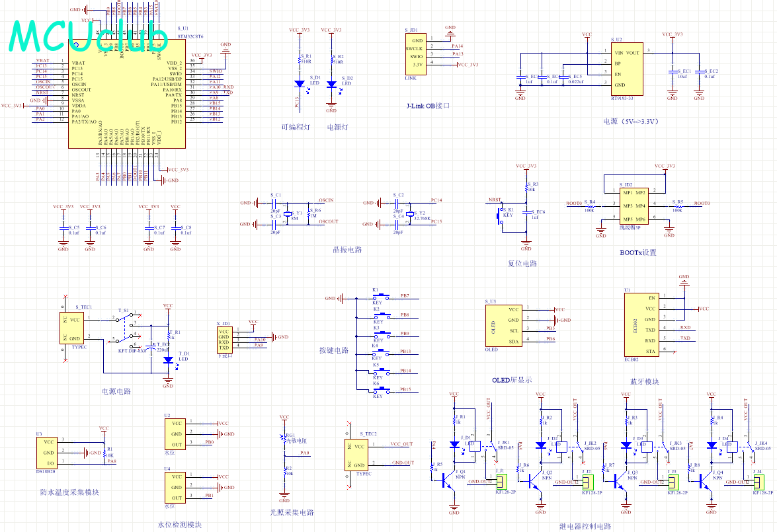
Task: Click the J-Link OB接口 caption text
Action: tap(428, 105)
